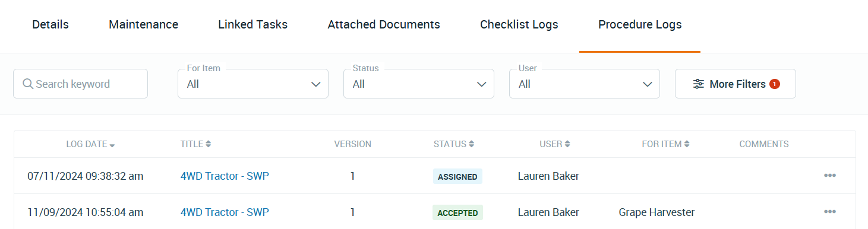
Task: Open options menu for the Assigned row
Action: (x=830, y=176)
